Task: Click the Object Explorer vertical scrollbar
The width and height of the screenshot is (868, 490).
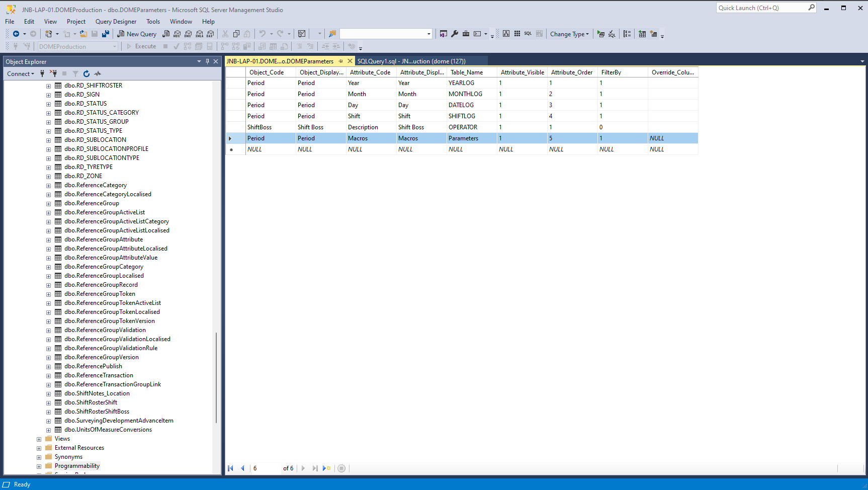Action: 216,377
